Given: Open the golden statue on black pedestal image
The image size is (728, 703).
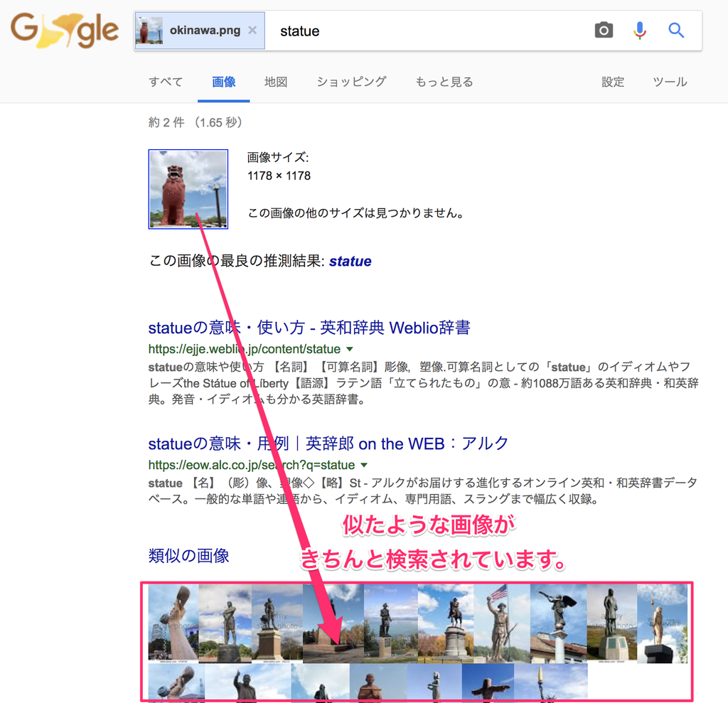Looking at the screenshot, I should point(662,623).
